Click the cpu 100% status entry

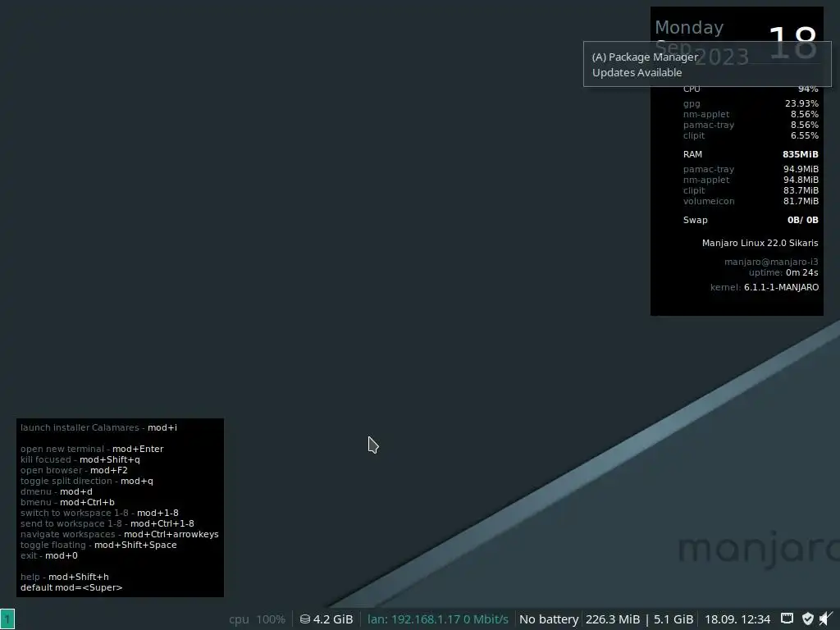pyautogui.click(x=257, y=619)
